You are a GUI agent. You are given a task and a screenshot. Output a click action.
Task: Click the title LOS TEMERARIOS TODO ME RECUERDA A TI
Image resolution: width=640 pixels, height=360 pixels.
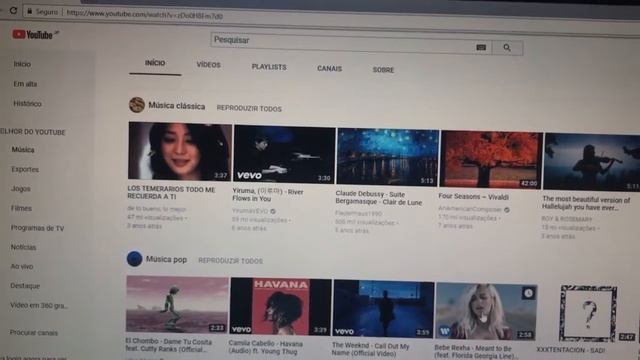(x=171, y=193)
